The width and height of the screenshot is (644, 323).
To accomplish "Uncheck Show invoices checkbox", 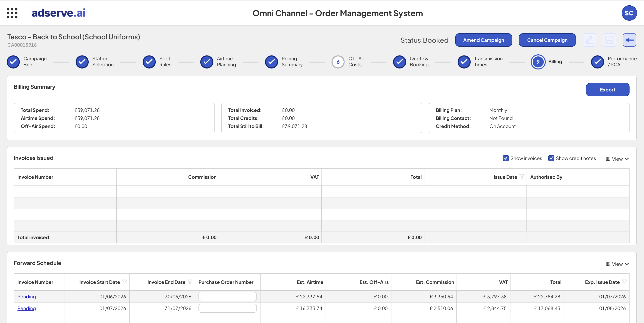I will coord(505,158).
